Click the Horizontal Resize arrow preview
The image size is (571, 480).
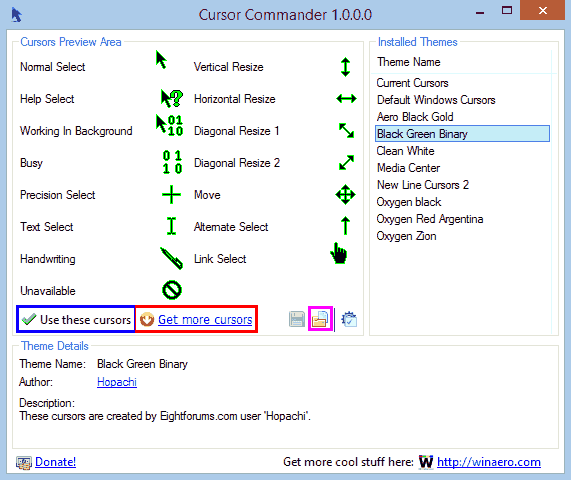coord(346,98)
